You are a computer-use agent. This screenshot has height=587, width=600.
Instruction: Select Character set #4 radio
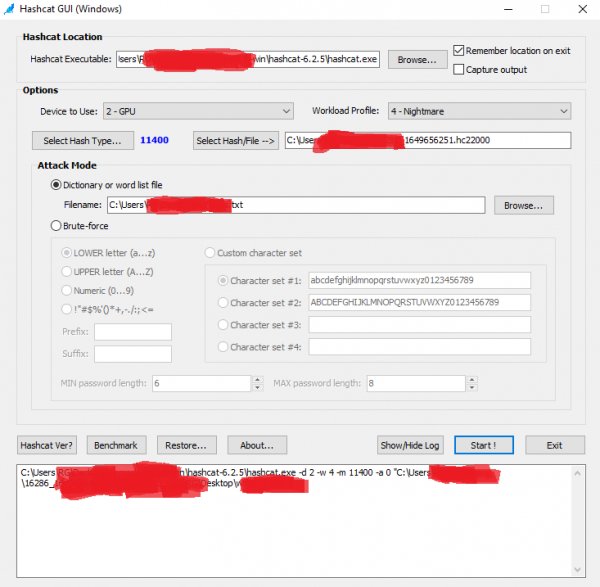[223, 347]
